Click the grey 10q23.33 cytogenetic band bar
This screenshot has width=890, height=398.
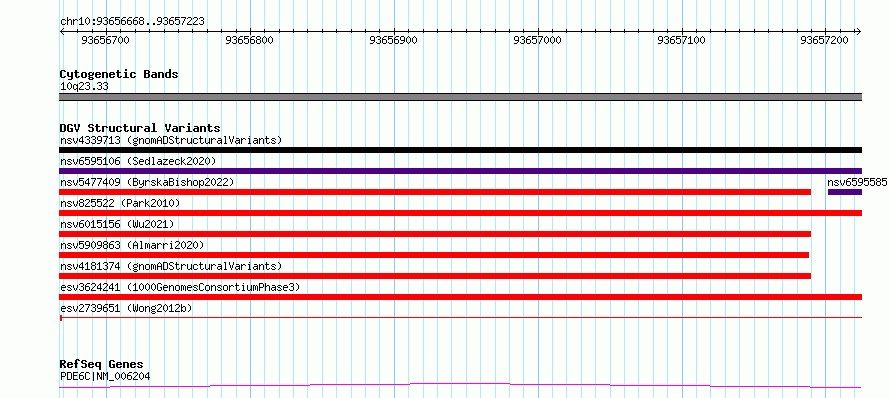[x=460, y=97]
